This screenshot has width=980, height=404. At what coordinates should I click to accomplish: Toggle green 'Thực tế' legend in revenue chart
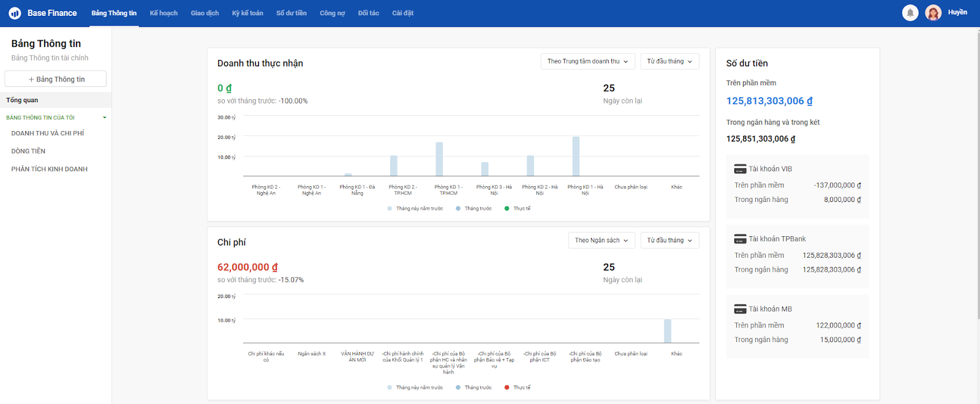coord(518,209)
